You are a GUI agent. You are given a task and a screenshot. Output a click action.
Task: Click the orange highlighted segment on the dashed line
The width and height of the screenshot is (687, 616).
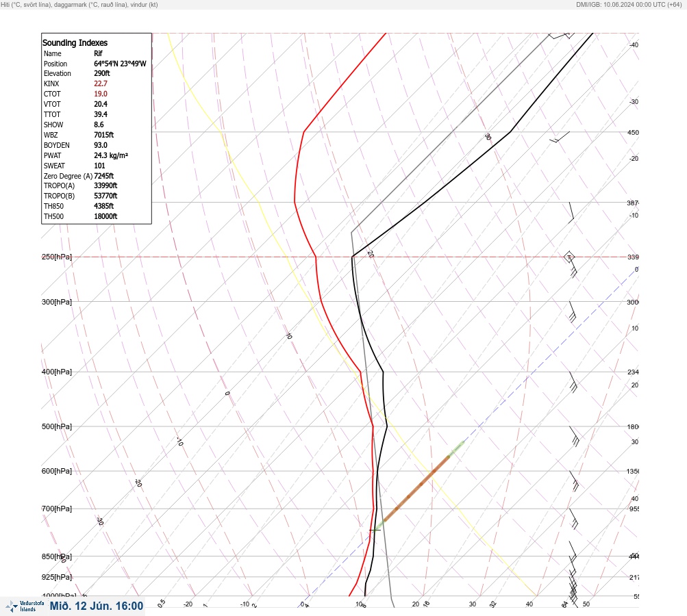pos(416,488)
